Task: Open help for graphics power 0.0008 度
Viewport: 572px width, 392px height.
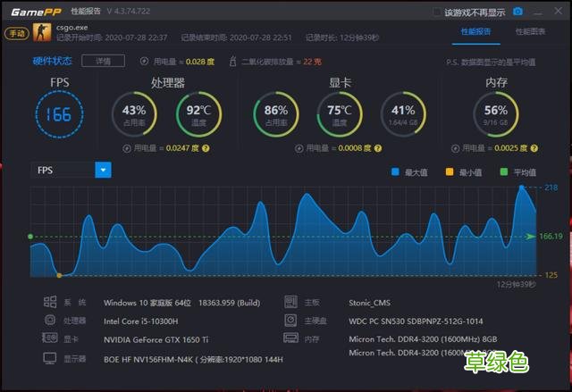Action: 378,148
